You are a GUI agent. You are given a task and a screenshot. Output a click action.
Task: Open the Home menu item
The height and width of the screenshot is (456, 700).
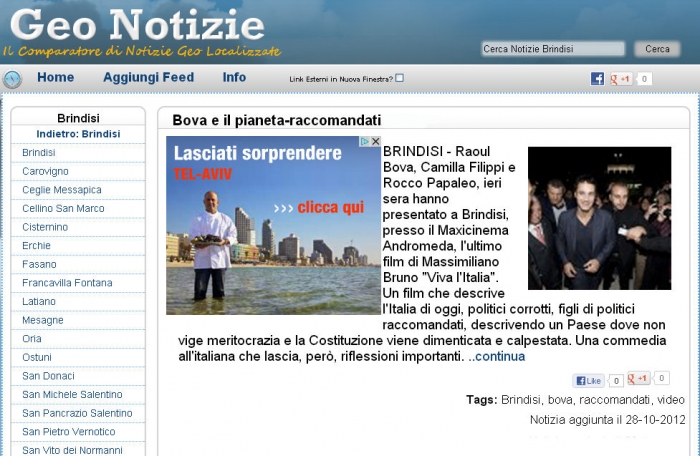coord(55,77)
